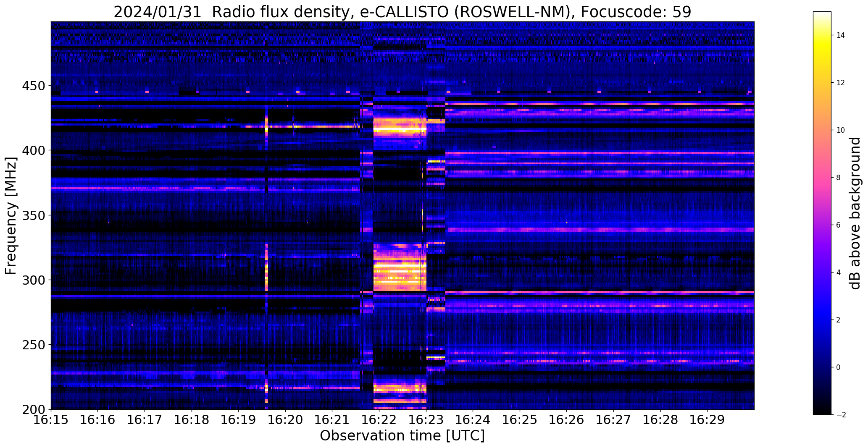Click the 16:24 time tick label
The height and width of the screenshot is (448, 868).
(x=473, y=419)
